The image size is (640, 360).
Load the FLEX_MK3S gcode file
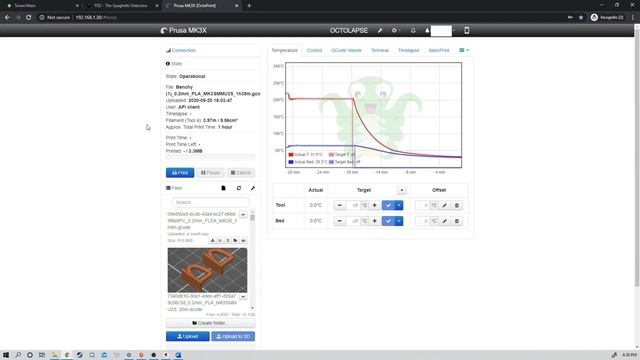coord(236,240)
